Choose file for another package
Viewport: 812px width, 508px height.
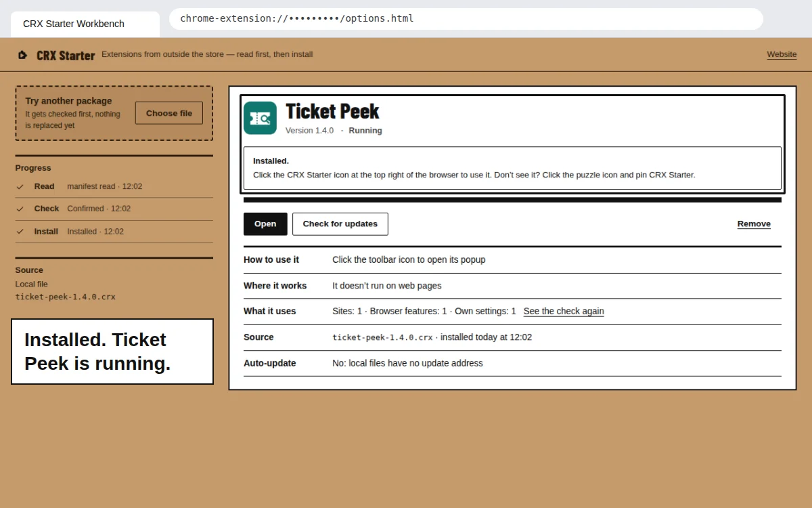click(169, 113)
